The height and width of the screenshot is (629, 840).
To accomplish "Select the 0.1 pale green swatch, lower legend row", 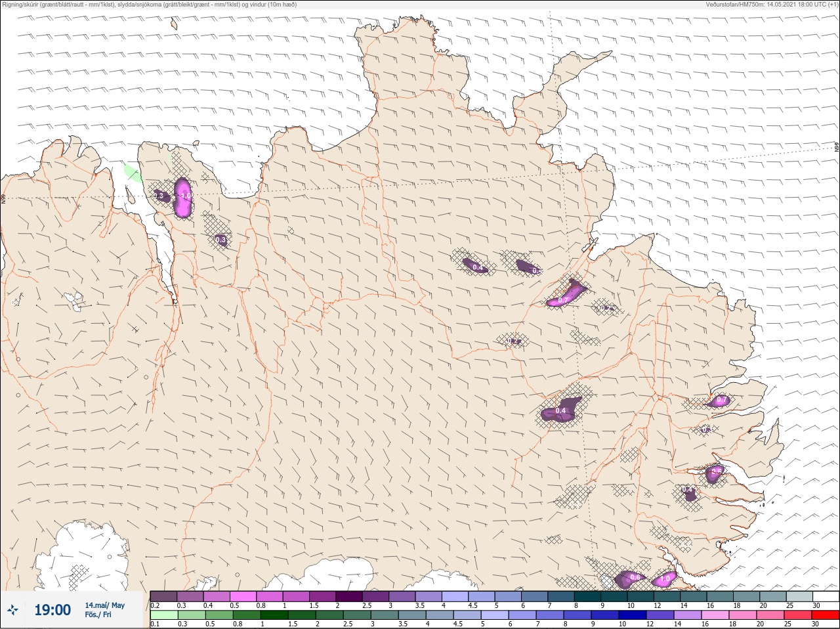I will tap(164, 615).
